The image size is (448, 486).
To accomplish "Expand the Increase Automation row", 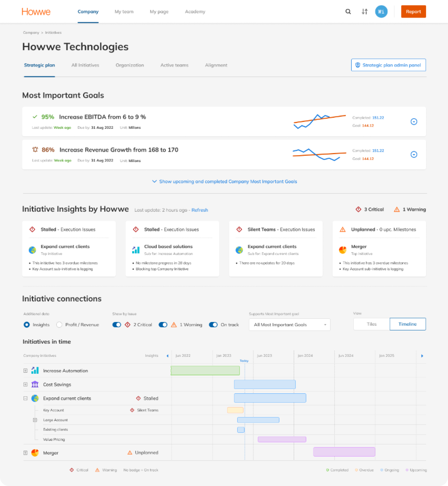I will point(25,371).
